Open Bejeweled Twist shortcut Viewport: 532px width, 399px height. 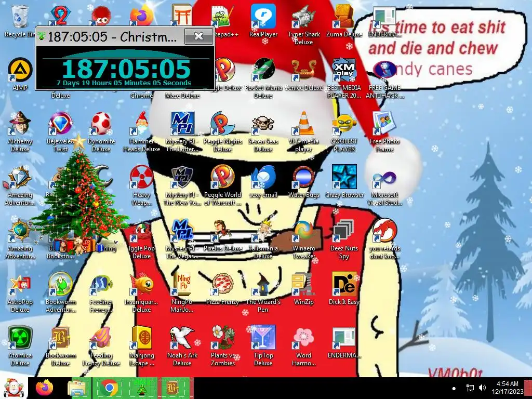click(60, 131)
